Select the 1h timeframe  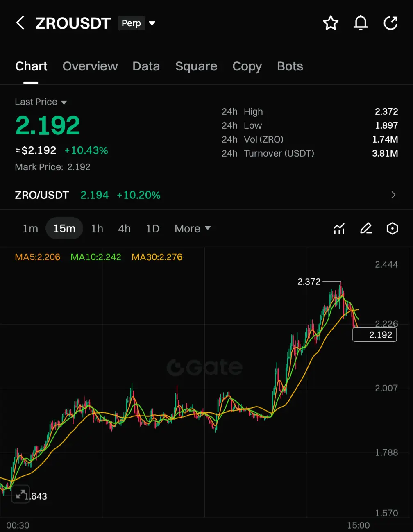point(97,229)
